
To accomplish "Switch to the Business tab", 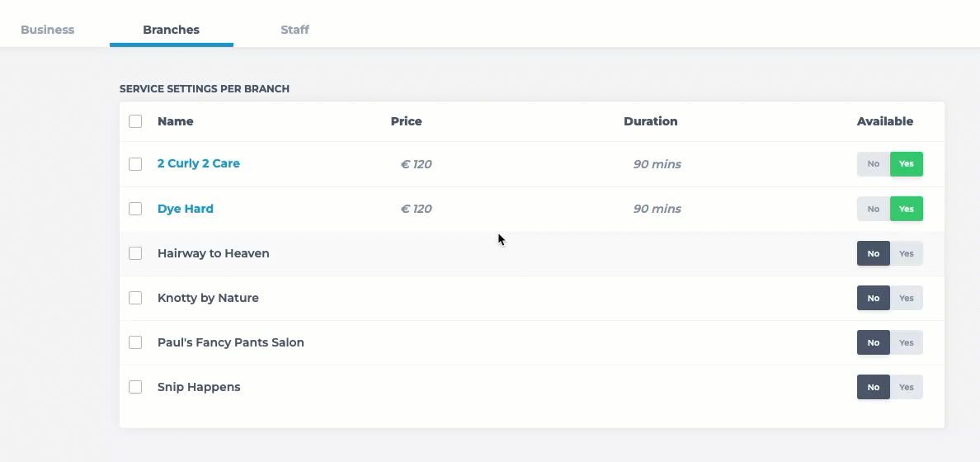I will 47,30.
